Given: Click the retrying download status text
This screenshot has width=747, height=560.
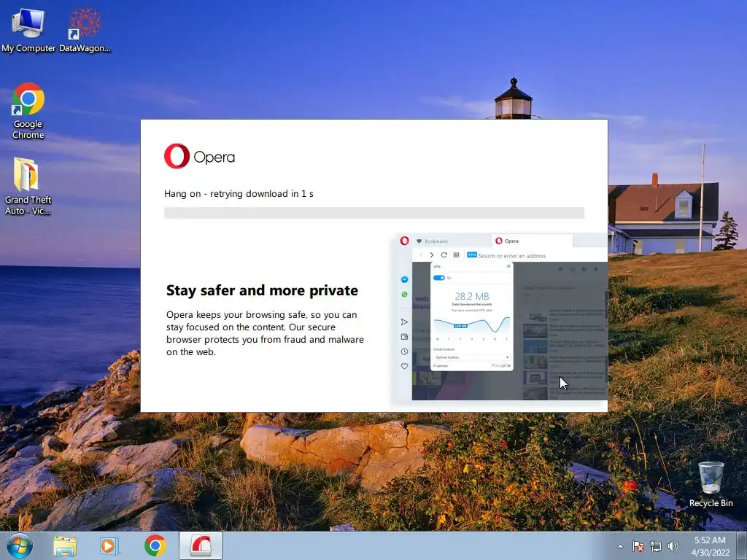Looking at the screenshot, I should 239,194.
